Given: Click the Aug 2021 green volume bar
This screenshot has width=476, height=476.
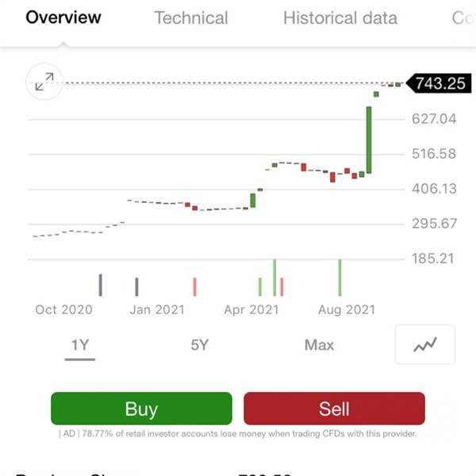Looking at the screenshot, I should (x=340, y=278).
